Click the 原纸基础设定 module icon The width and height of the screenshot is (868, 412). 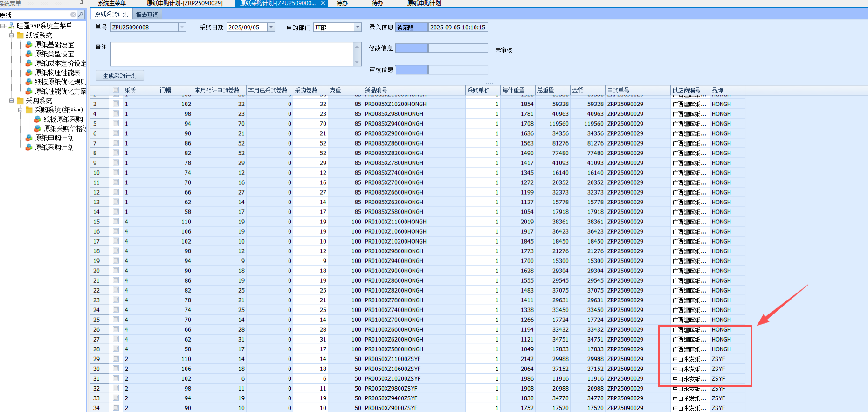coord(29,44)
